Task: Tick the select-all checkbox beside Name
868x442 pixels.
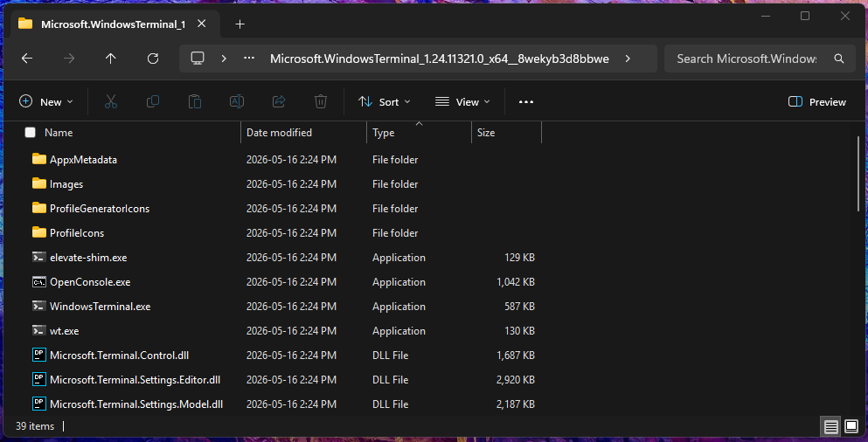Action: click(x=30, y=132)
